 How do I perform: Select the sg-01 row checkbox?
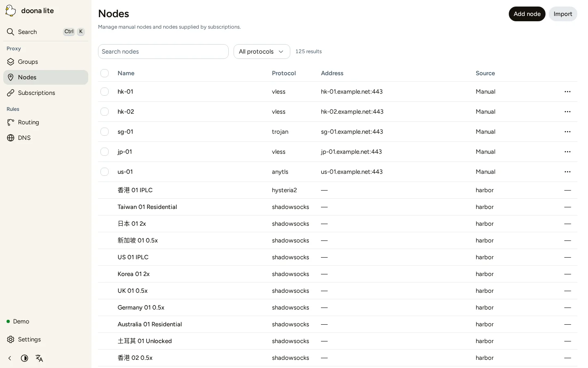[105, 132]
